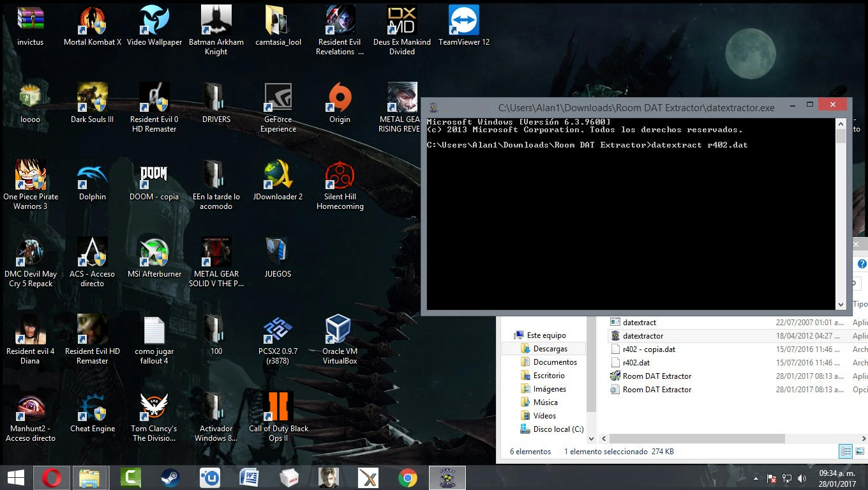Viewport: 868px width, 490px height.
Task: Open Documentos in Explorer navigation pane
Action: [x=549, y=362]
